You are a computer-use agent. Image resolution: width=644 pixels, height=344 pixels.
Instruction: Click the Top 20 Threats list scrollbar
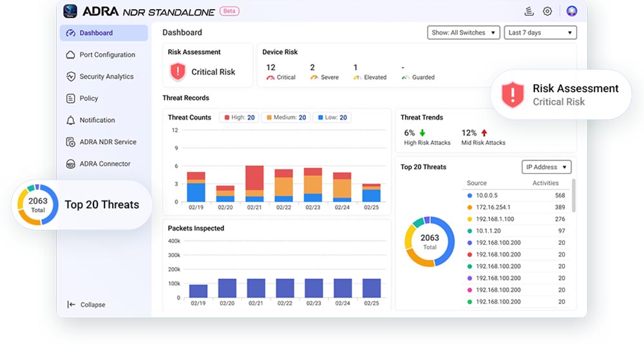pos(573,195)
